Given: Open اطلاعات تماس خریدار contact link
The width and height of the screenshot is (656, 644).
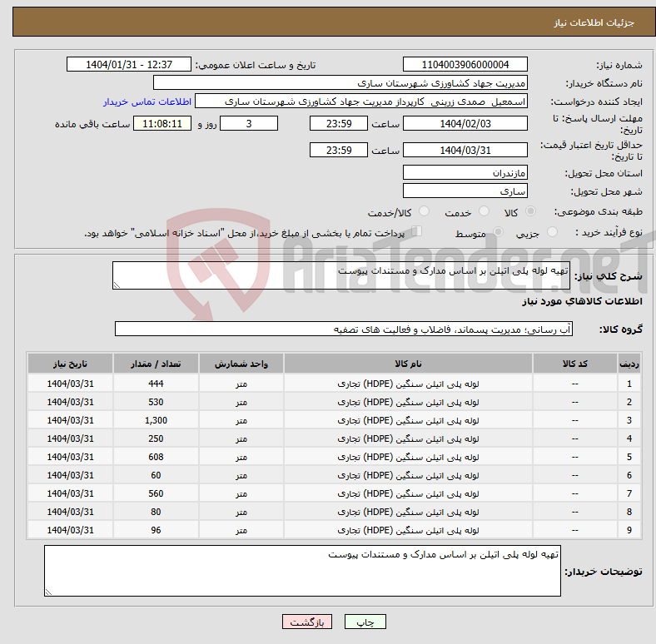Looking at the screenshot, I should [x=147, y=102].
